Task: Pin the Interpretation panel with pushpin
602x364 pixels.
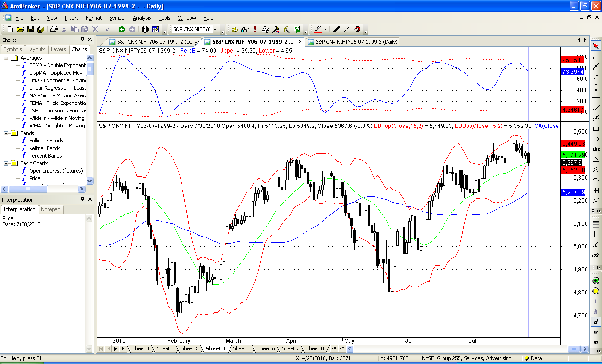Action: tap(82, 199)
